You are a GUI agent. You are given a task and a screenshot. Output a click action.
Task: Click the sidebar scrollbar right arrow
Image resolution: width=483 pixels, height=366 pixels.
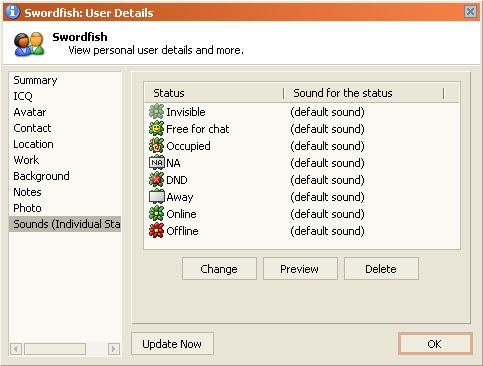pyautogui.click(x=114, y=349)
